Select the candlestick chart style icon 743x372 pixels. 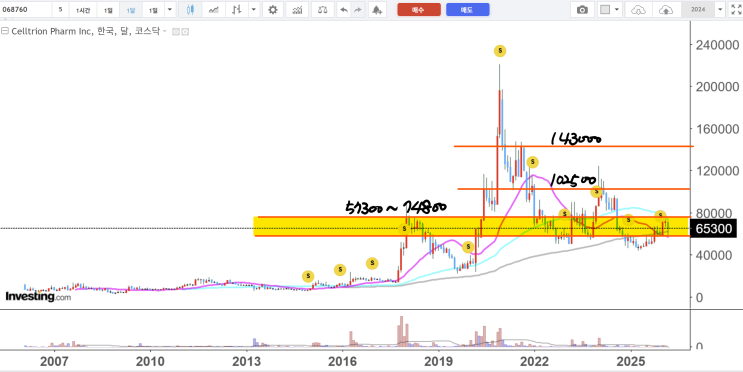pyautogui.click(x=190, y=9)
